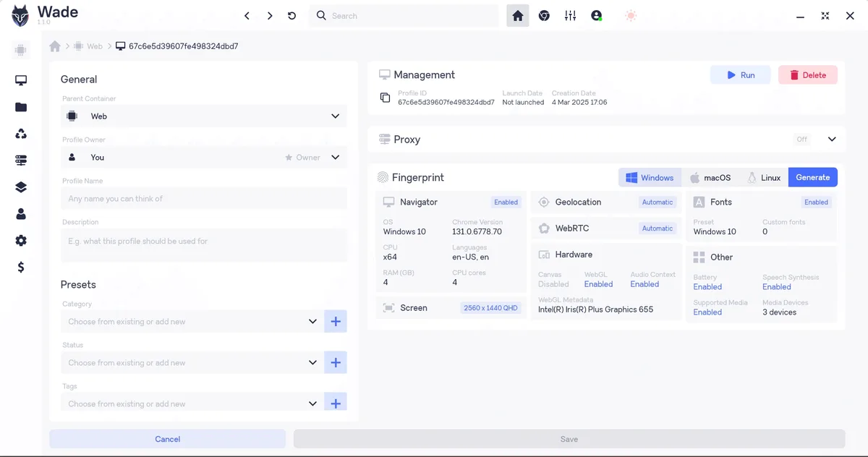868x457 pixels.
Task: Toggle the Fonts Enabled badge
Action: (x=817, y=202)
